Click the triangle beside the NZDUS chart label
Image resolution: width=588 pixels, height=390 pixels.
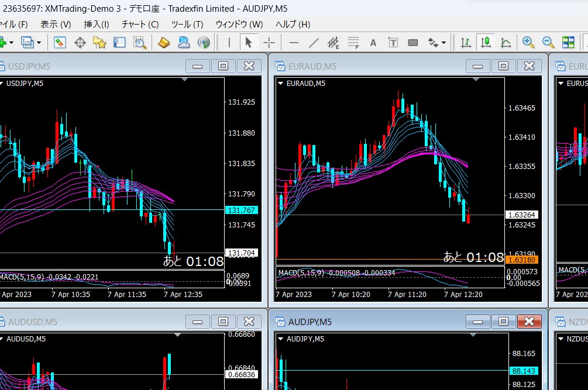pos(561,339)
